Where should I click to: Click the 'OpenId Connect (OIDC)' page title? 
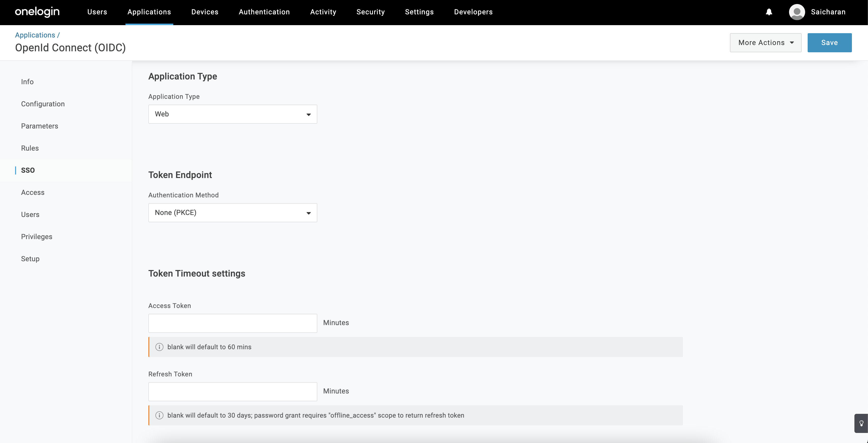pyautogui.click(x=70, y=48)
